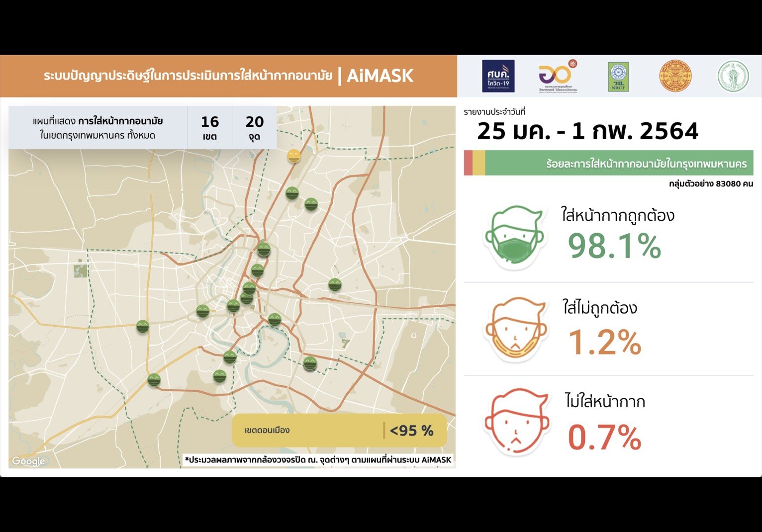
Task: Click the green correctly-worn mask face icon
Action: [515, 237]
